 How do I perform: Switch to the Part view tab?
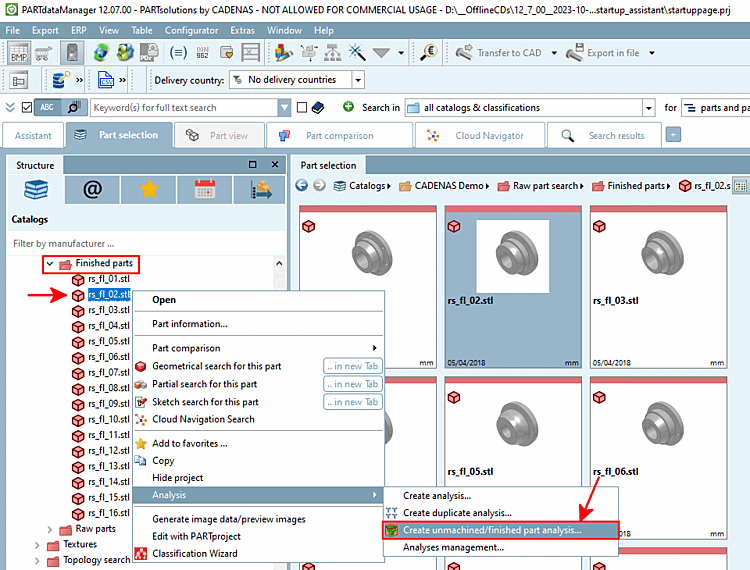(220, 136)
